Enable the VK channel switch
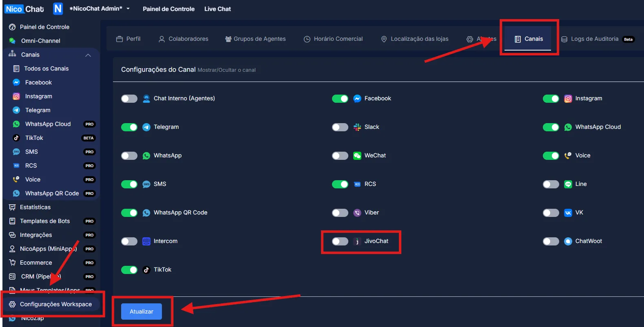 click(x=551, y=213)
